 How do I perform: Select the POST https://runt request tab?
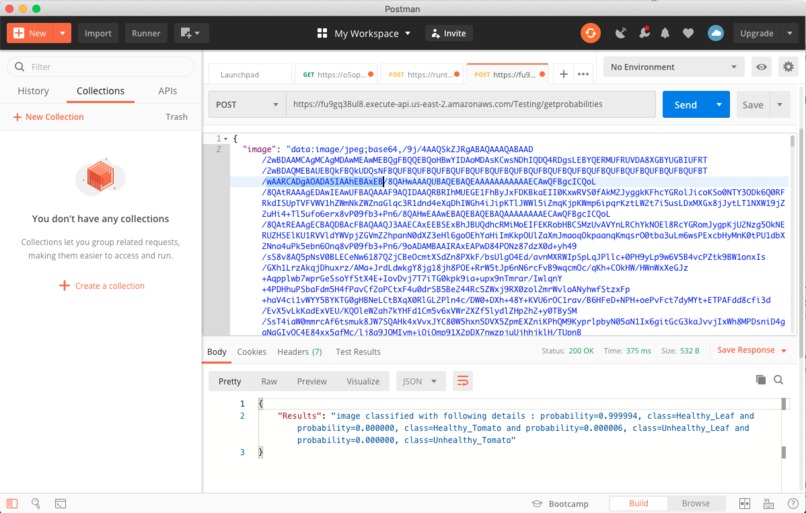[422, 75]
